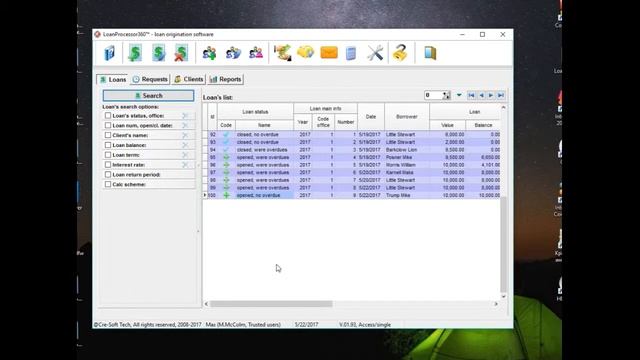Clear the Client's name filter X icon
This screenshot has height=360, width=640.
[185, 136]
